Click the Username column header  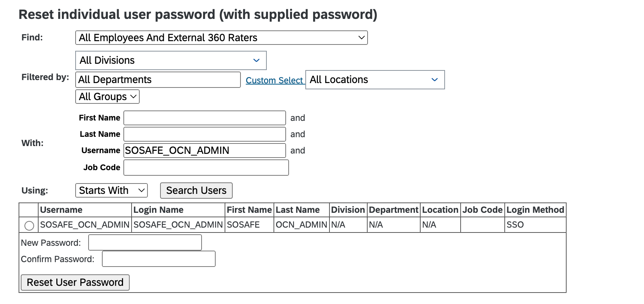[x=61, y=210]
